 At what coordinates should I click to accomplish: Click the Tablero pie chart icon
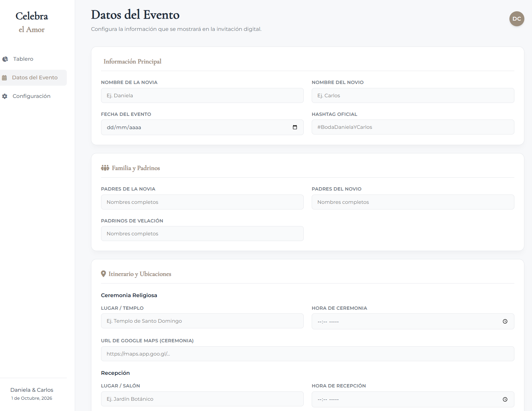(x=5, y=59)
